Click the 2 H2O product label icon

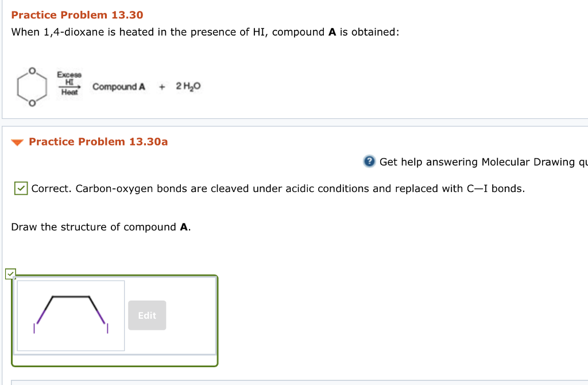point(188,87)
